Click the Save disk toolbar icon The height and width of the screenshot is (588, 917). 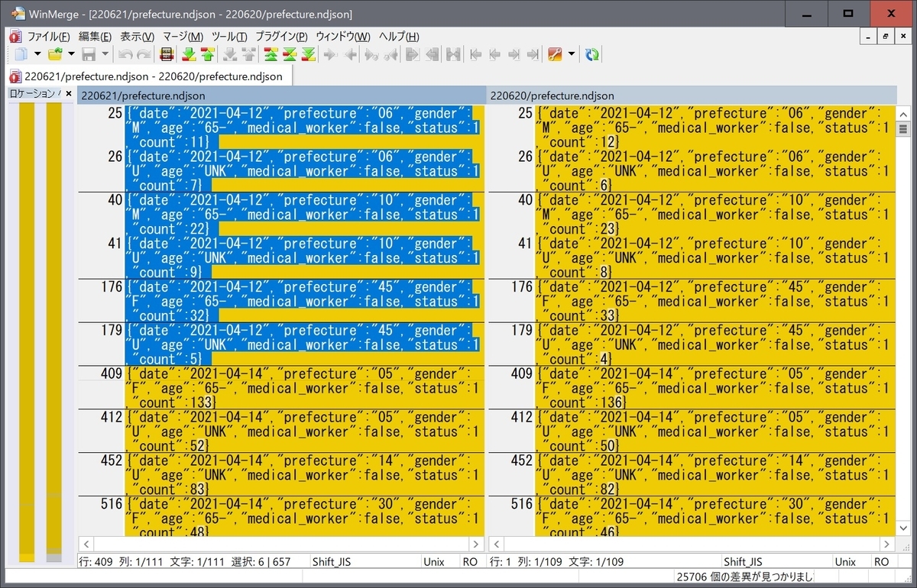89,54
